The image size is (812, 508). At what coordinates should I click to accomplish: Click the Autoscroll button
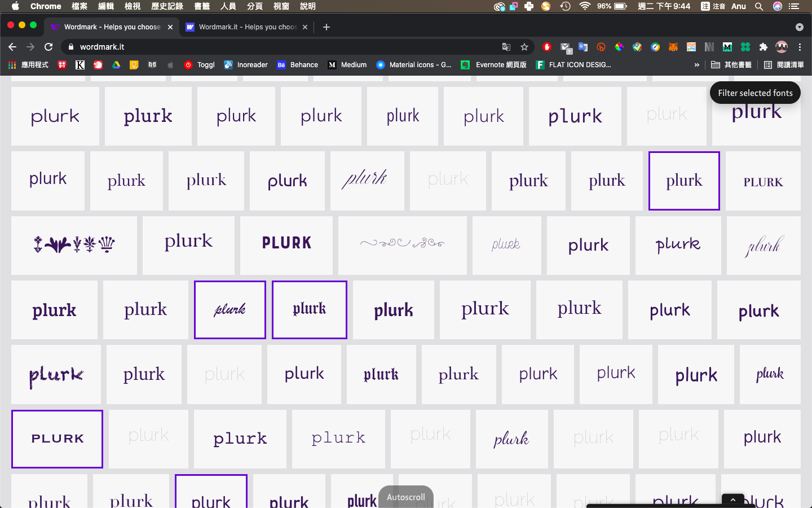pyautogui.click(x=406, y=497)
